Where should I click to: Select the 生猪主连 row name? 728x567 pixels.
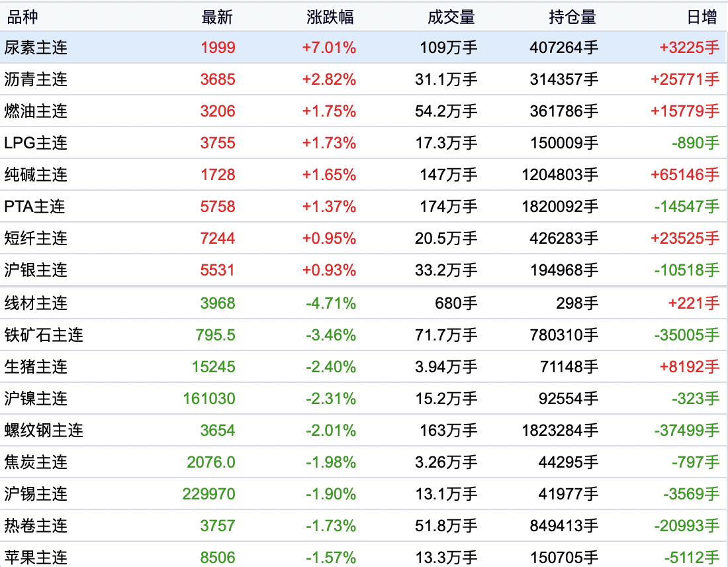36,367
